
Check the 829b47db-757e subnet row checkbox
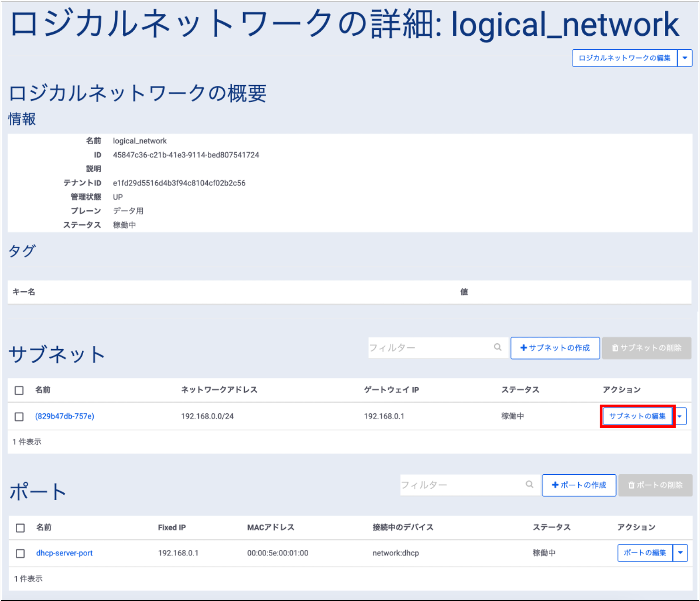pyautogui.click(x=19, y=417)
